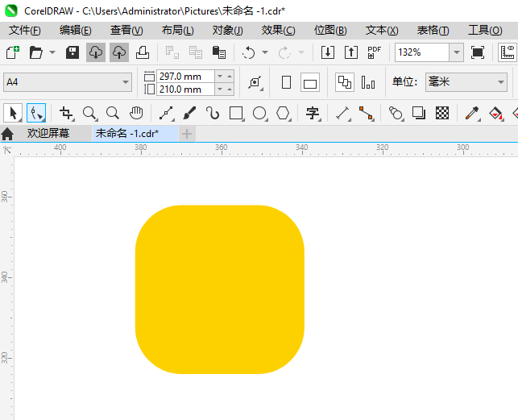Image resolution: width=518 pixels, height=420 pixels.
Task: Select the Blend effects tool
Action: pyautogui.click(x=396, y=113)
